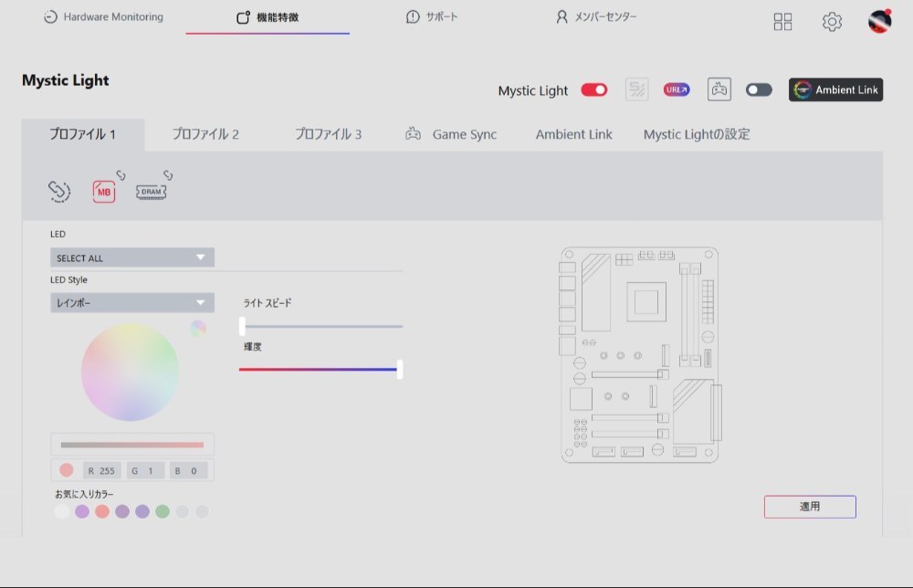Open the Mystic Lightの設定 tab
Image resolution: width=913 pixels, height=588 pixels.
(x=697, y=134)
